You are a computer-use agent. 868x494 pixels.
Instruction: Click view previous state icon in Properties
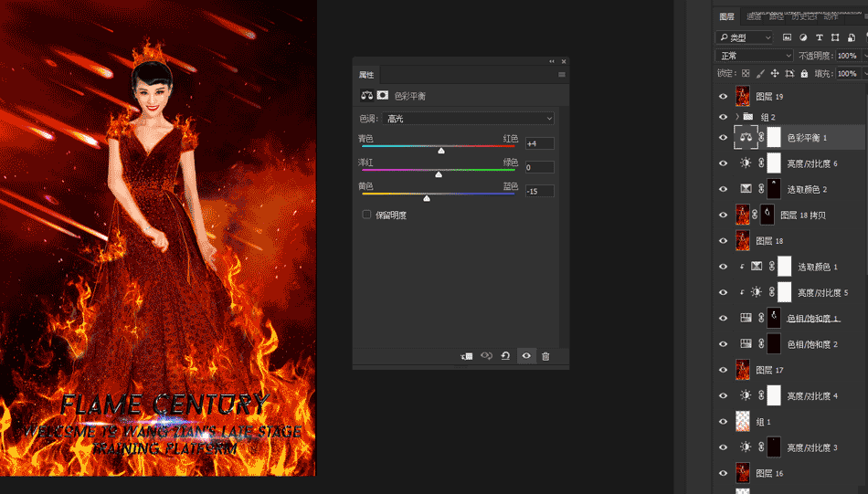point(487,356)
